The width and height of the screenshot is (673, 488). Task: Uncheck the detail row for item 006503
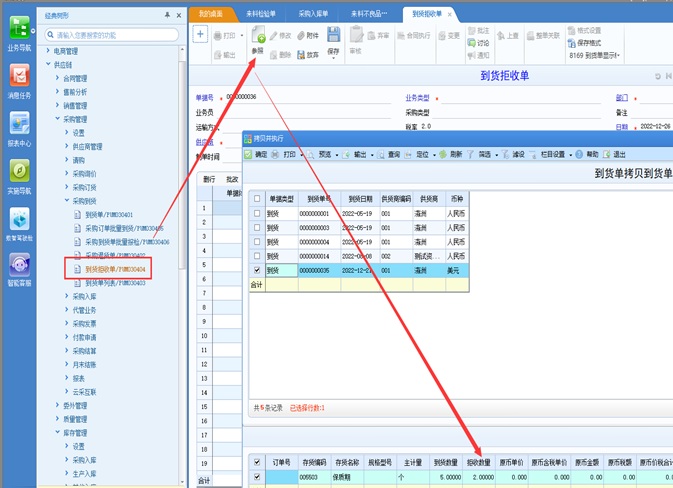pos(257,476)
